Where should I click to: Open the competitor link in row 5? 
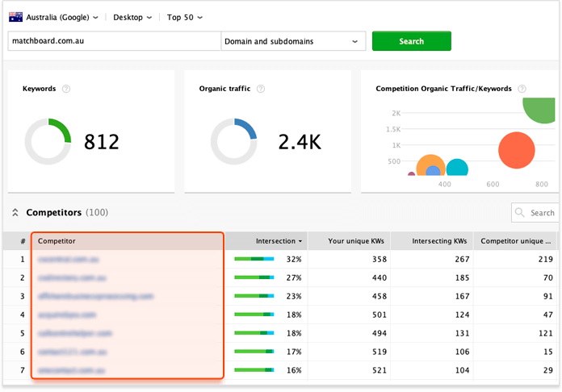[74, 334]
